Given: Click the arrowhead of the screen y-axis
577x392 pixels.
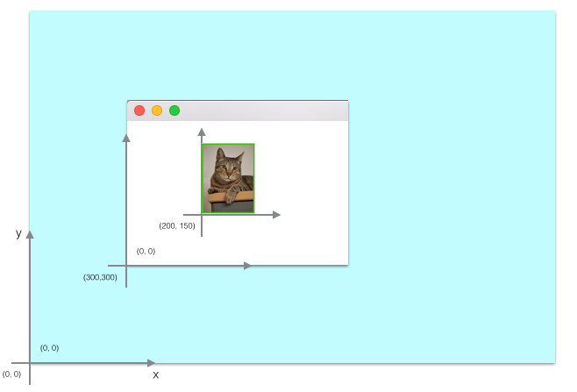Looking at the screenshot, I should click(30, 234).
